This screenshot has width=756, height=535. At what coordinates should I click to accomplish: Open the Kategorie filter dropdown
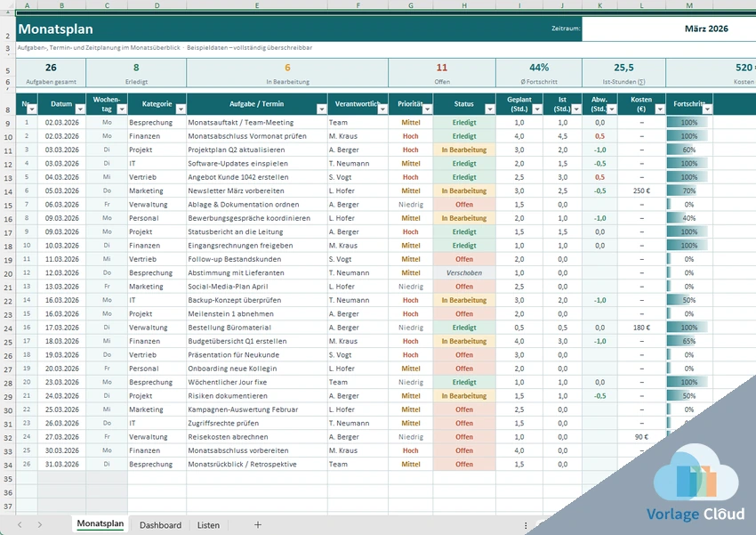tap(181, 109)
